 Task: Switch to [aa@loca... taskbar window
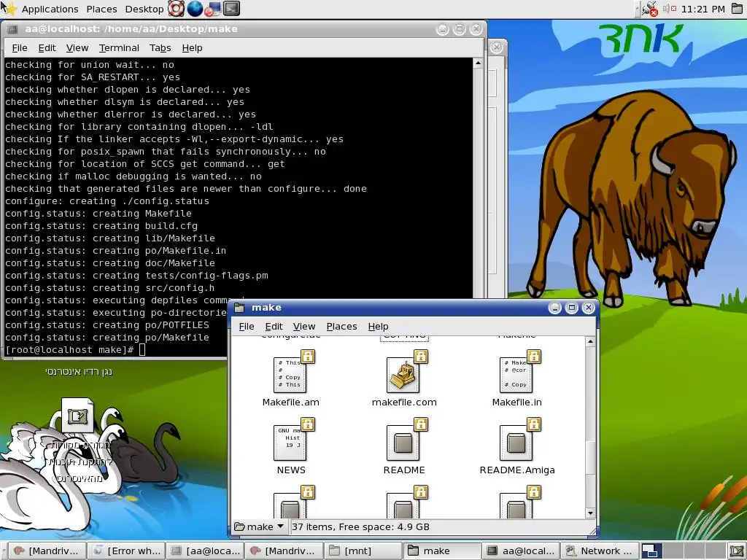click(x=206, y=551)
